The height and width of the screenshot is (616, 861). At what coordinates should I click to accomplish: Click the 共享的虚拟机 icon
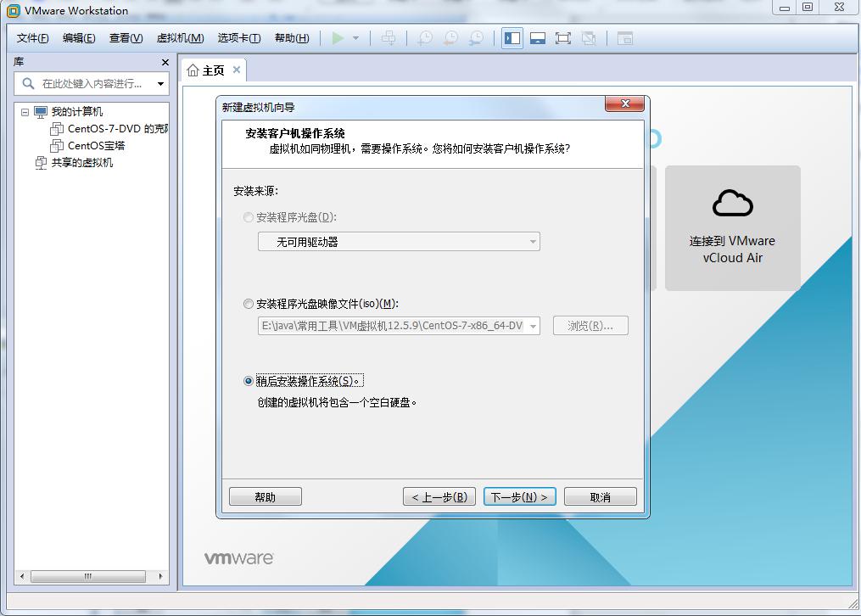tap(41, 163)
